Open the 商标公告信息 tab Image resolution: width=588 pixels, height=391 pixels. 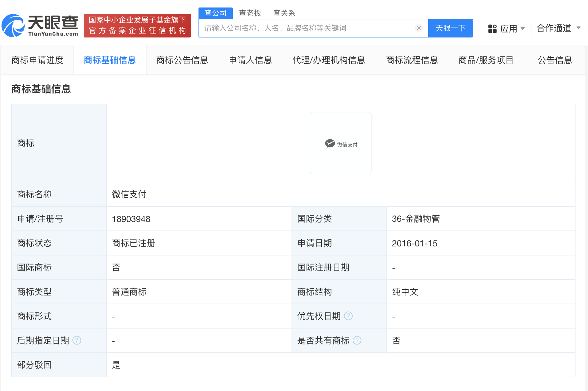point(182,60)
